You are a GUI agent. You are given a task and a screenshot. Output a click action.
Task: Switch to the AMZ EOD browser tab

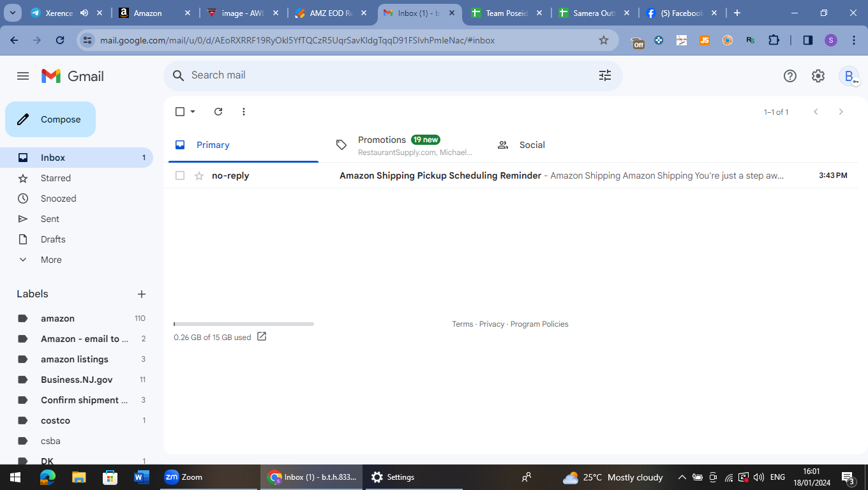331,13
